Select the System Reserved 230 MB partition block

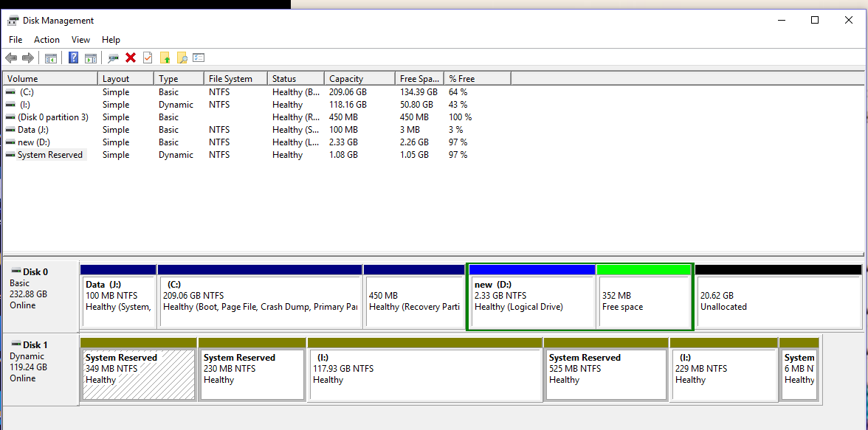252,370
